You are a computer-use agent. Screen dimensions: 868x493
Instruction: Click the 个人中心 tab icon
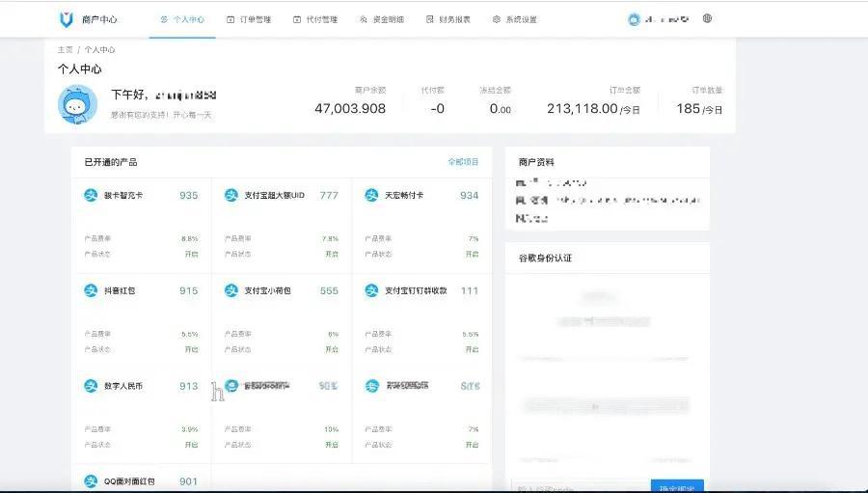click(x=164, y=19)
